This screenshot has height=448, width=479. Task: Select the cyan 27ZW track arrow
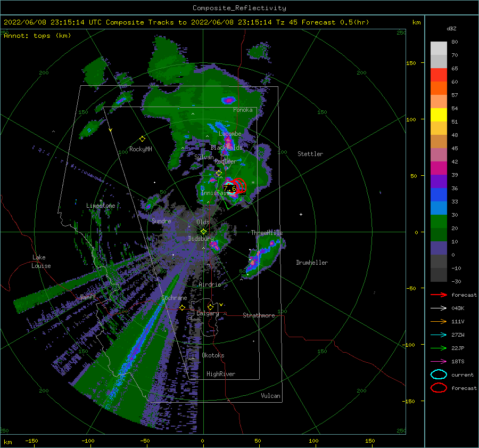click(x=439, y=335)
